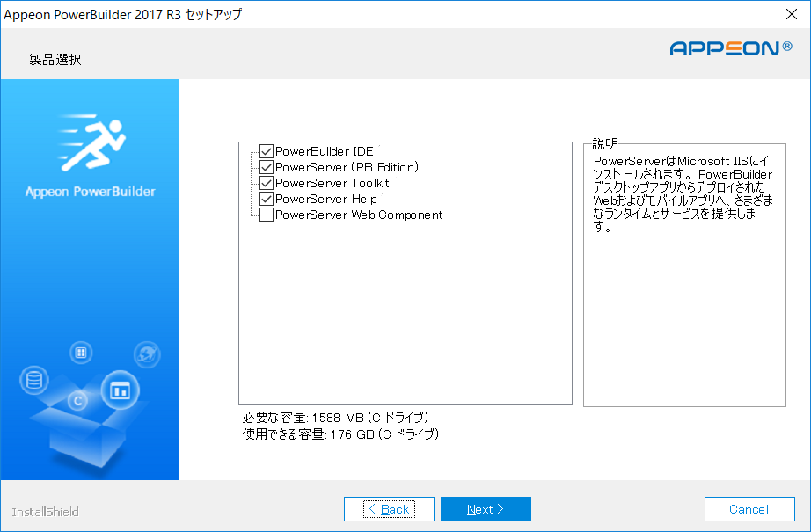Image resolution: width=811 pixels, height=532 pixels.
Task: Check the PowerServer Web Component checkbox
Action: [x=267, y=215]
